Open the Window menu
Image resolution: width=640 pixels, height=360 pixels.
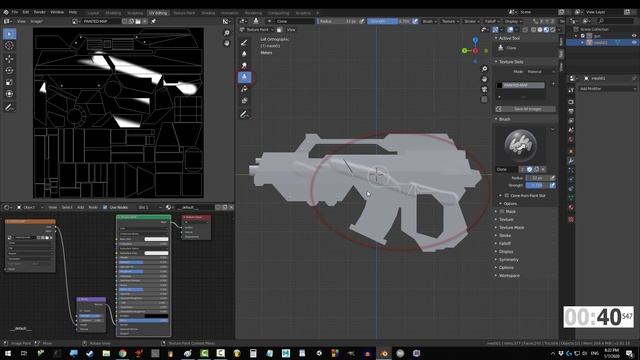57,12
